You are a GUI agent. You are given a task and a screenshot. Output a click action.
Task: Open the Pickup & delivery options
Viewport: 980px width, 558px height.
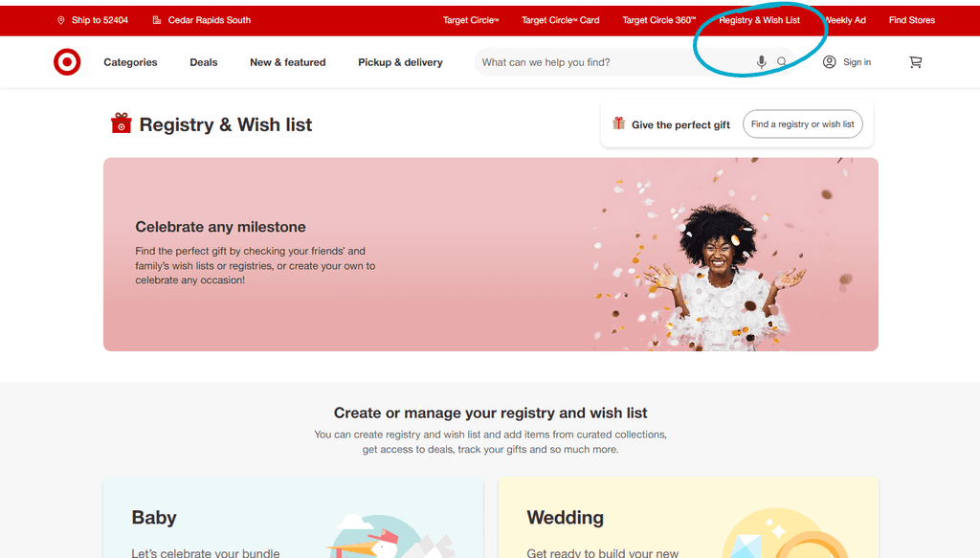coord(398,61)
